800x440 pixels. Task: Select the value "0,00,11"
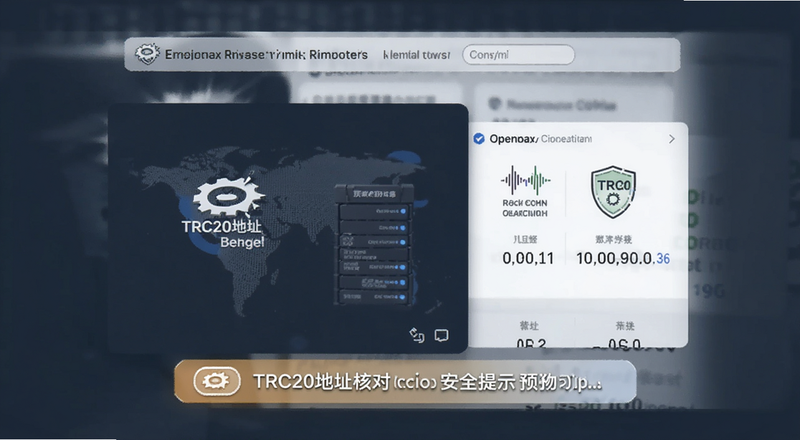tap(528, 258)
